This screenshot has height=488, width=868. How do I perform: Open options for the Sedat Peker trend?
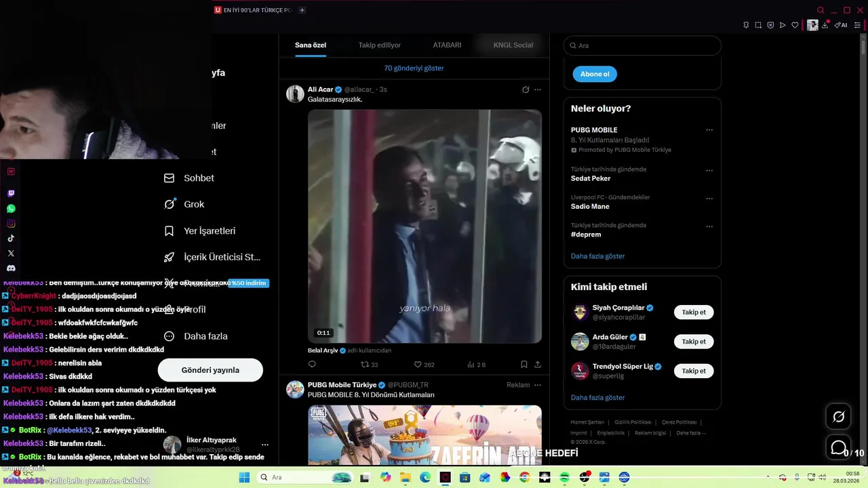point(709,171)
